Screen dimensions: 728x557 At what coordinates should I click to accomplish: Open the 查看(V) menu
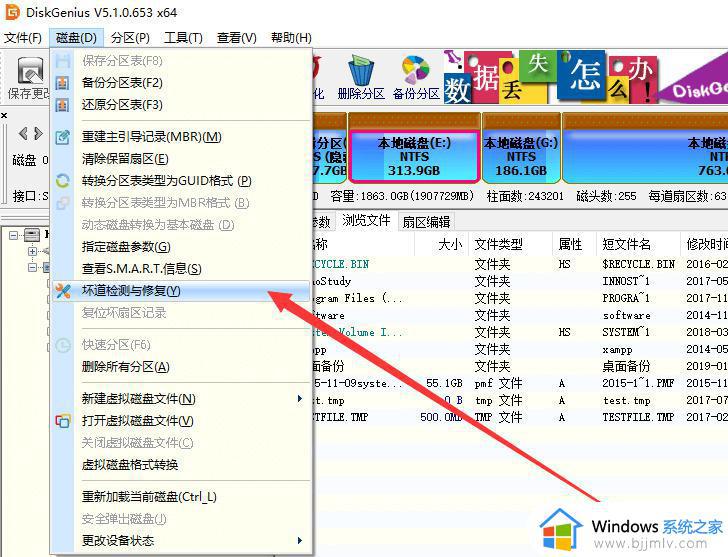[x=236, y=38]
